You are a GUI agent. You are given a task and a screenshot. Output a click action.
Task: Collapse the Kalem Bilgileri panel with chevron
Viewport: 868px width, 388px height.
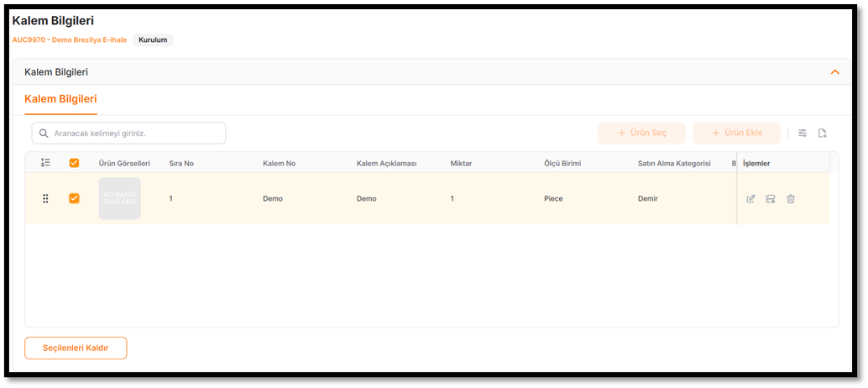834,72
